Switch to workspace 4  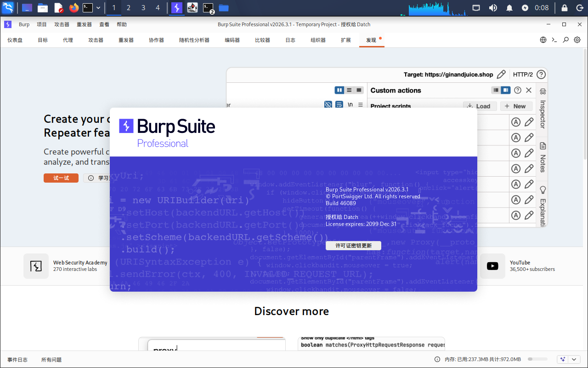[158, 8]
